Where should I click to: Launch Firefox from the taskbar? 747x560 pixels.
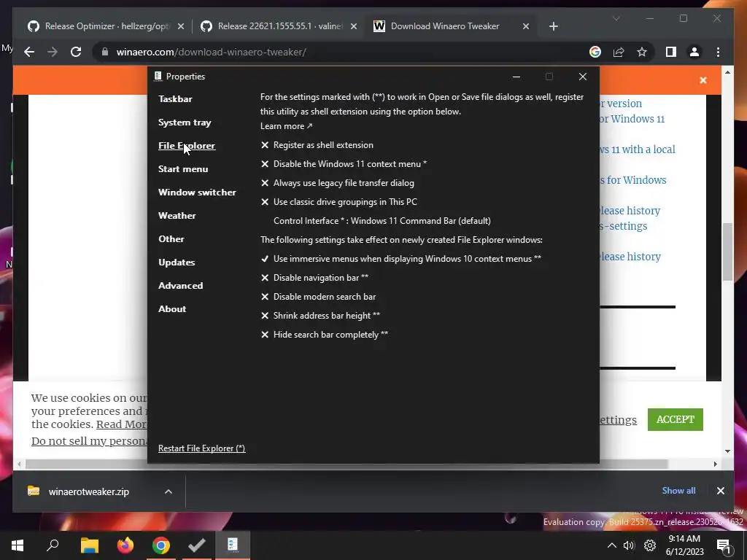coord(125,545)
